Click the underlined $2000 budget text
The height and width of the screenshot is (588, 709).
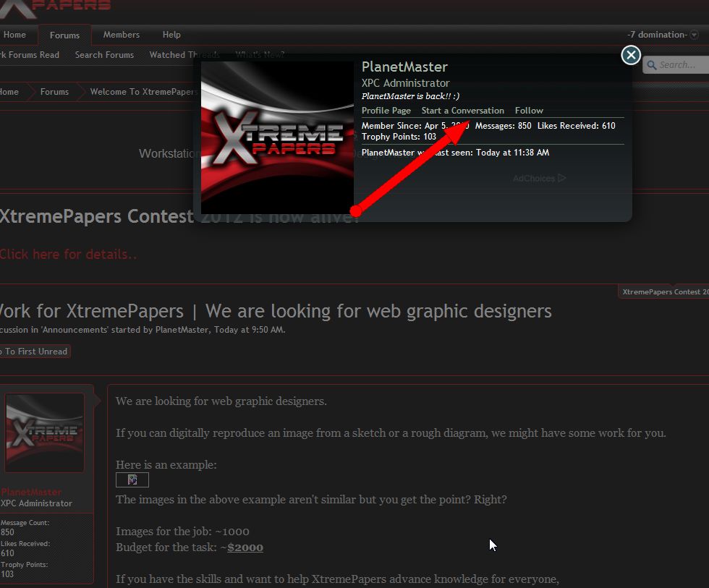(245, 547)
